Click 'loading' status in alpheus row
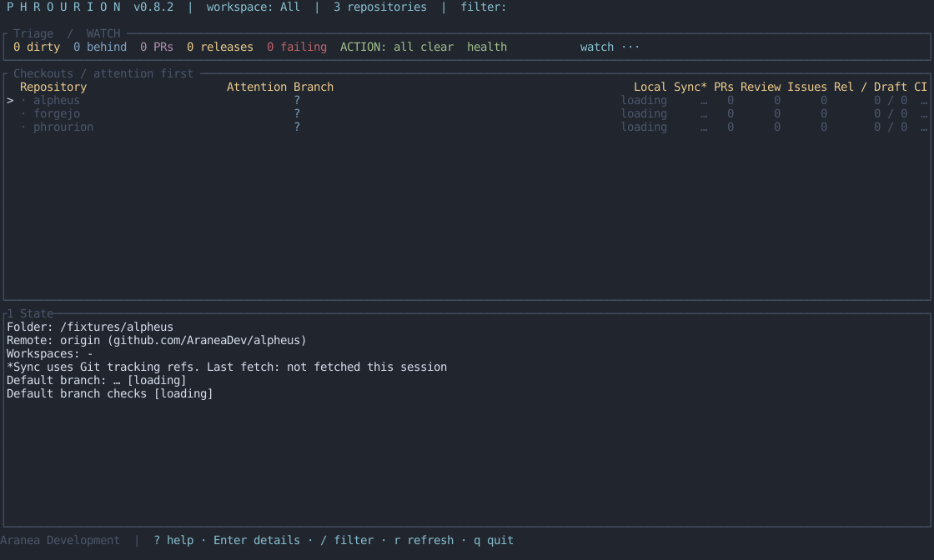Screen dimensions: 934x560 pyautogui.click(x=644, y=101)
